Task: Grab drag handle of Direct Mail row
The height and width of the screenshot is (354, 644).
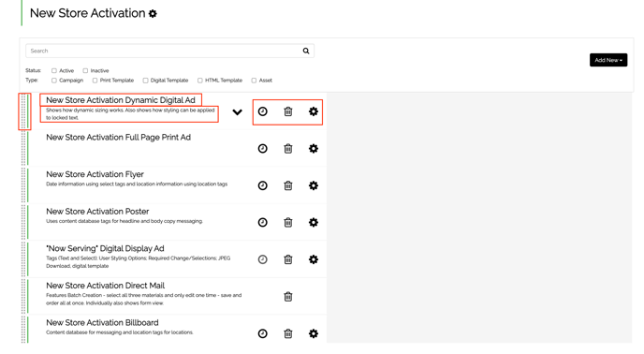Action: (x=23, y=296)
